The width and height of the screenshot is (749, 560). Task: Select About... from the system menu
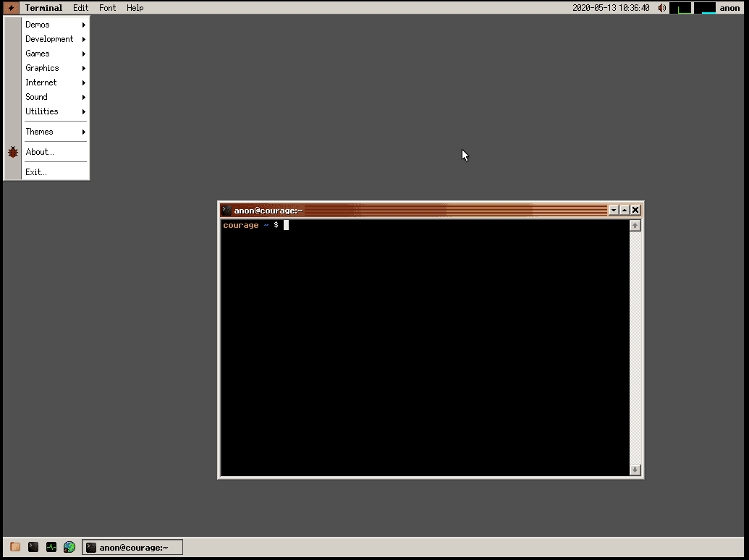pyautogui.click(x=40, y=152)
